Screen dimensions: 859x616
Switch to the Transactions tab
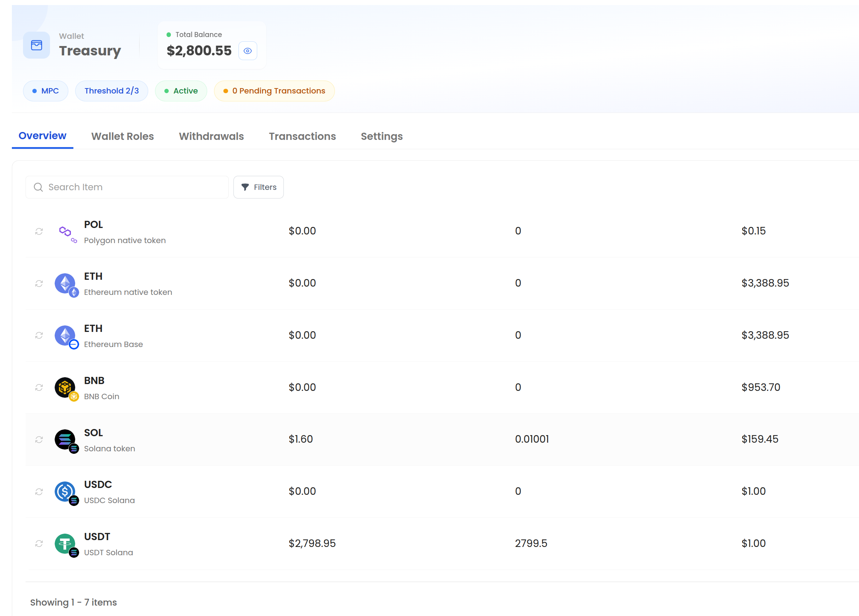click(302, 136)
